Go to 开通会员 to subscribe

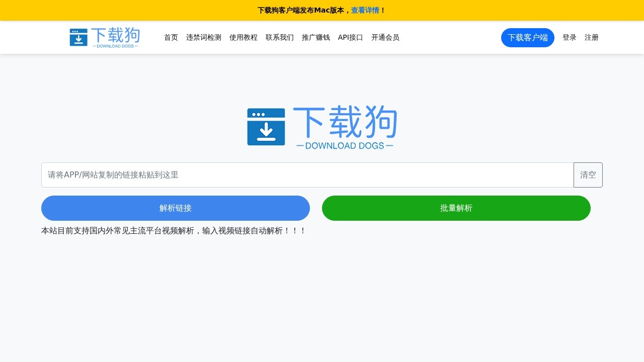point(385,37)
